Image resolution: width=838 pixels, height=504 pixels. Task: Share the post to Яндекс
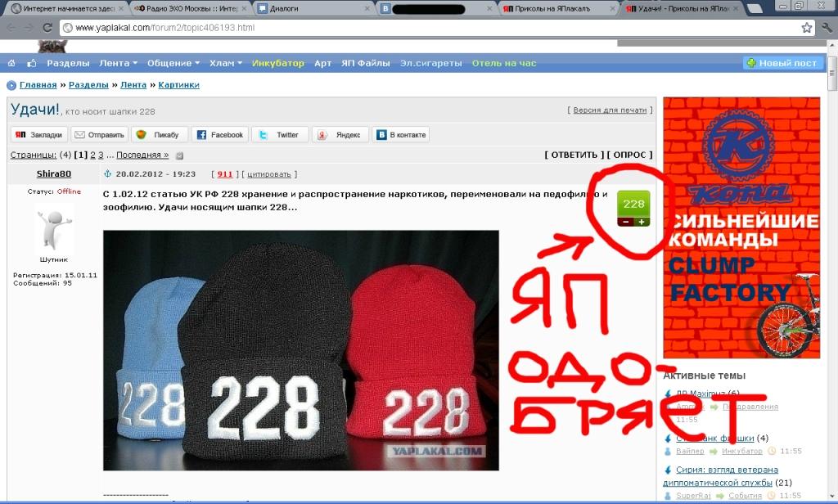point(340,135)
